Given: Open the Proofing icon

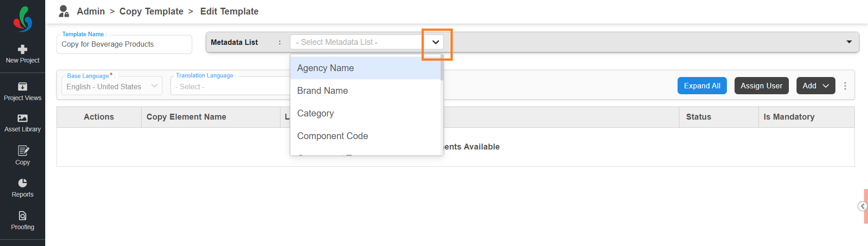Looking at the screenshot, I should [23, 216].
